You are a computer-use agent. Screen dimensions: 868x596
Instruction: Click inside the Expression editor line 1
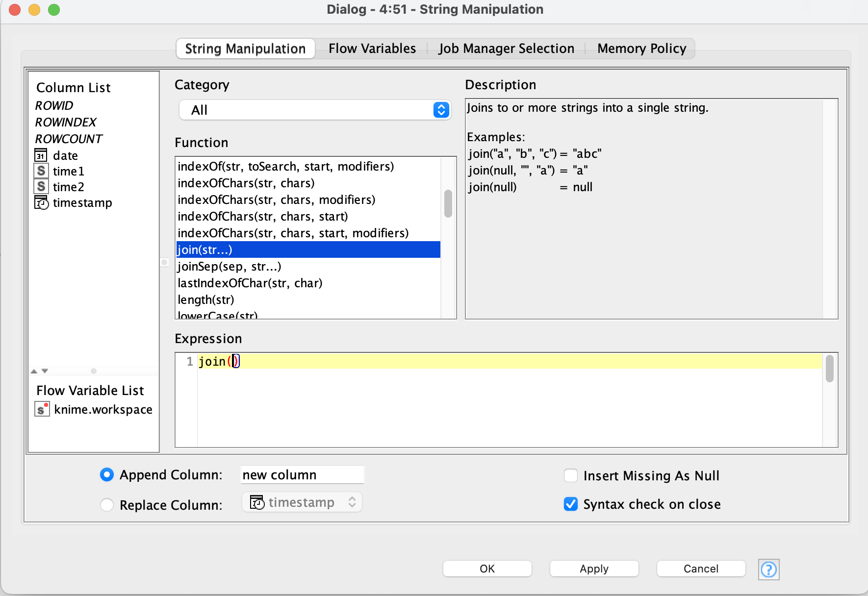[x=510, y=361]
